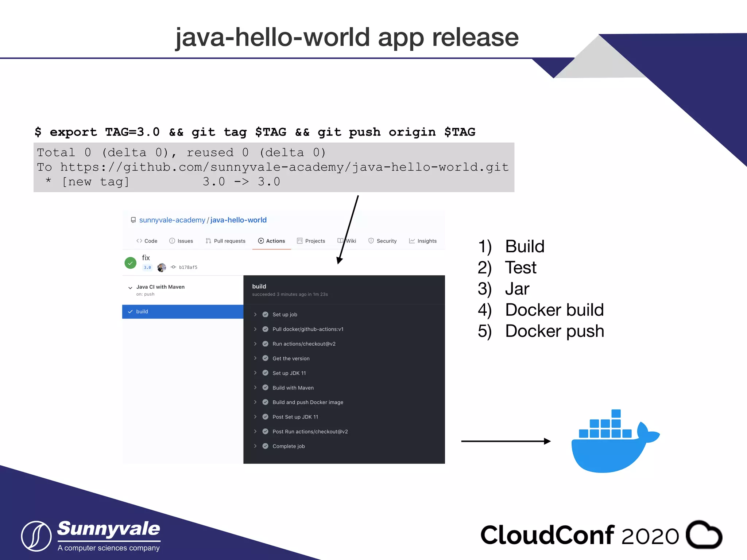The height and width of the screenshot is (560, 747).
Task: Click the green success check icon
Action: [x=130, y=263]
